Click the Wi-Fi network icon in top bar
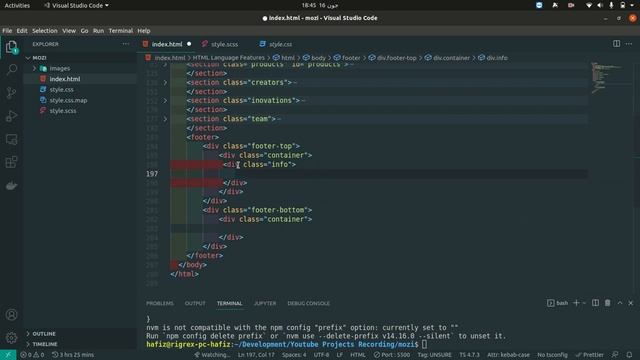The image size is (640, 360). [x=589, y=5]
